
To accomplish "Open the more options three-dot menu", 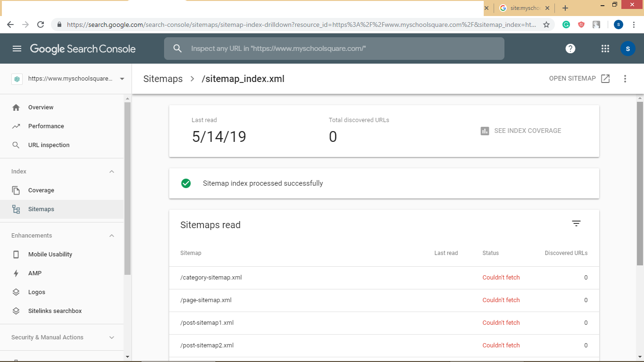I will [625, 79].
